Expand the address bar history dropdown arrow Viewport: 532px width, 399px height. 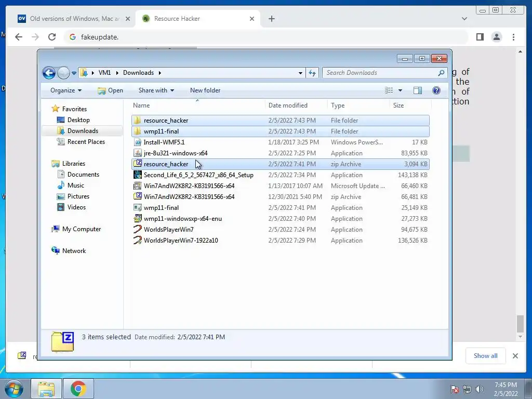300,73
